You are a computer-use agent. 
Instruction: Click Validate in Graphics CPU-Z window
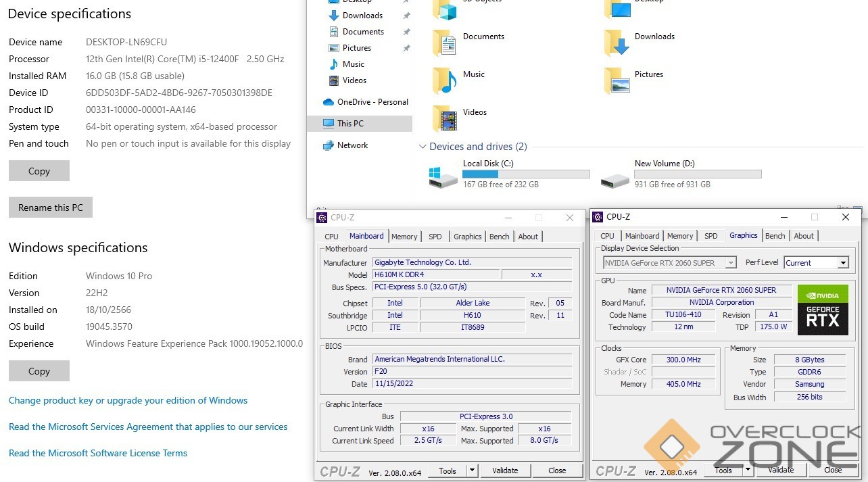pos(781,470)
